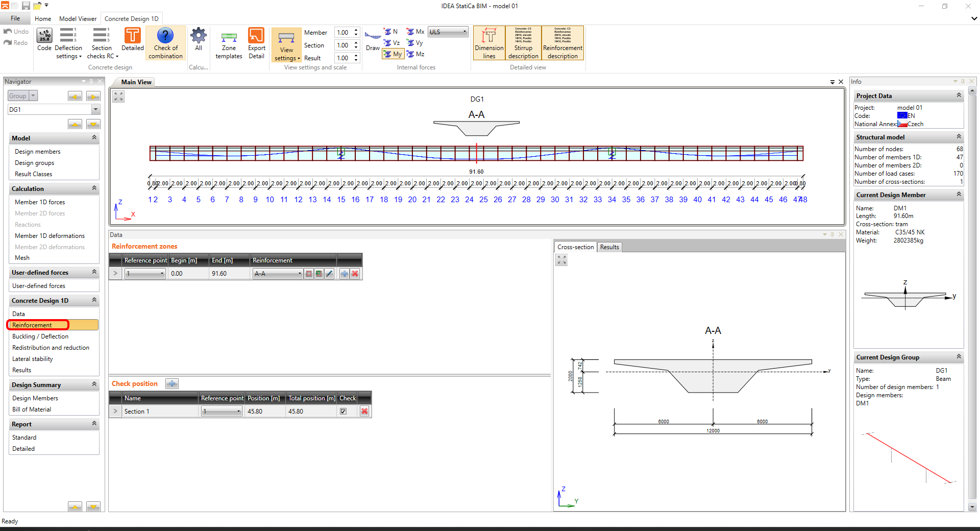Delete reinforcement zone with red X
The height and width of the screenshot is (531, 980).
(355, 274)
